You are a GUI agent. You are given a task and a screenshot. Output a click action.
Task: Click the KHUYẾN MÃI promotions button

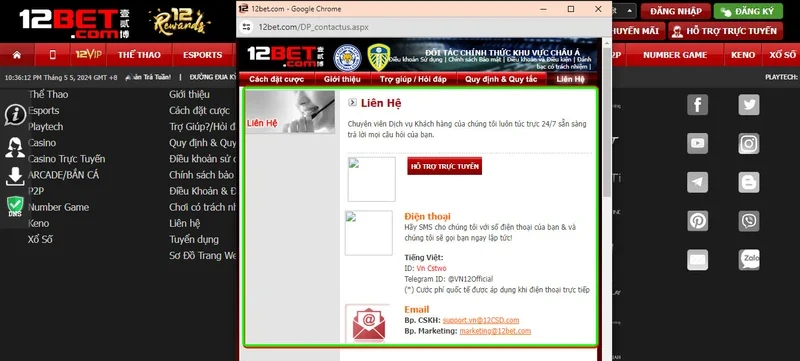[637, 31]
